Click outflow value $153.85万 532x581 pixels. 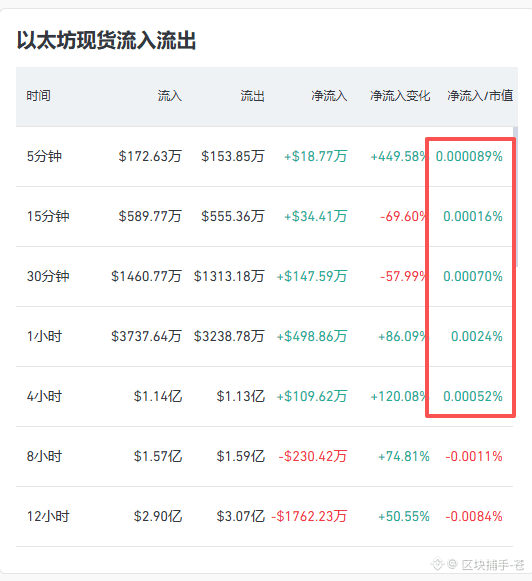pyautogui.click(x=233, y=156)
